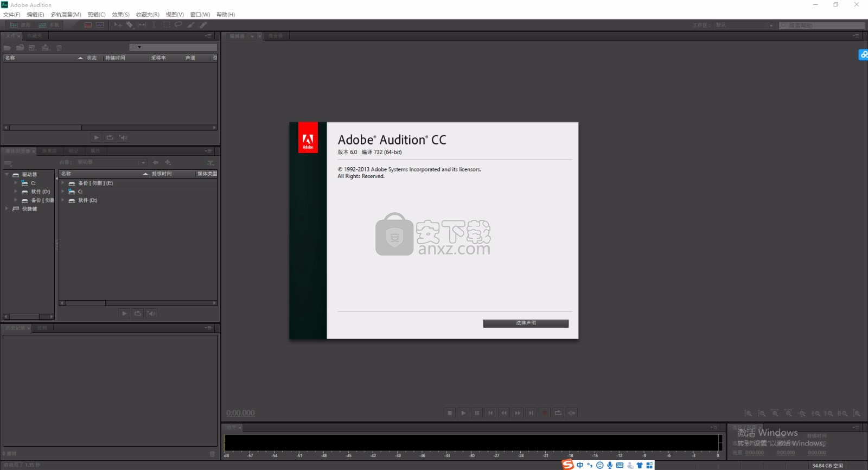The image size is (868, 470).
Task: Click last zoom icon in zoom panel
Action: click(x=857, y=414)
